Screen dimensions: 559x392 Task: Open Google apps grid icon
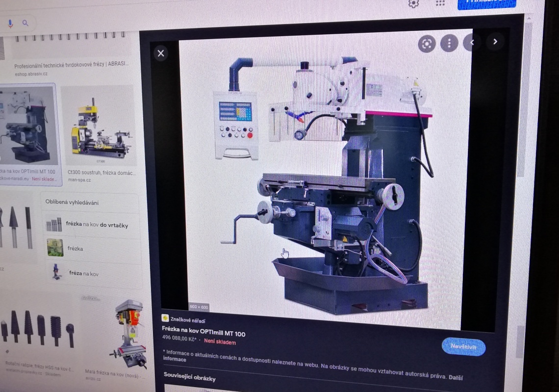tap(440, 3)
